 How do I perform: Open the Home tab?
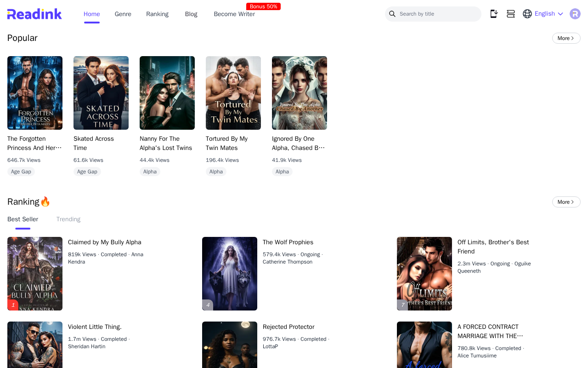click(x=92, y=14)
